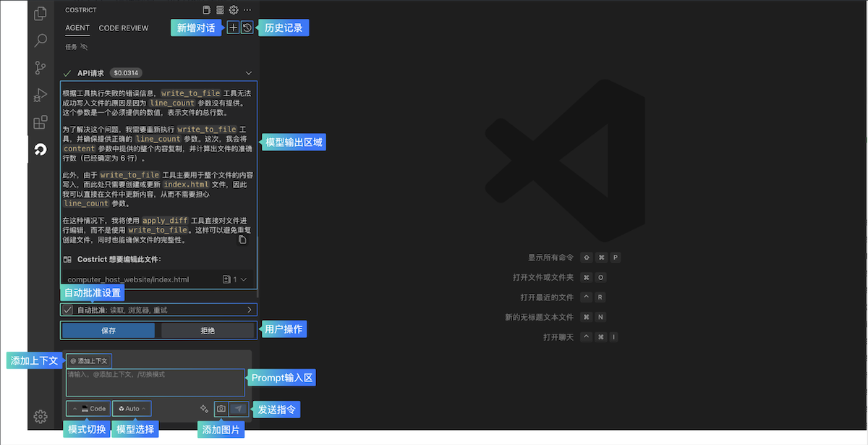868x445 pixels.
Task: Send the prompt using the paper plane icon
Action: [x=239, y=409]
